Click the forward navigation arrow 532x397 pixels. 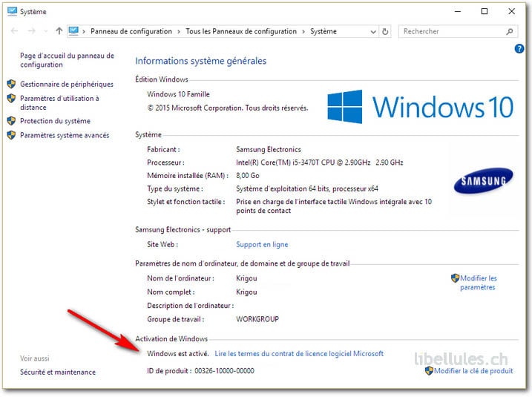pos(32,31)
